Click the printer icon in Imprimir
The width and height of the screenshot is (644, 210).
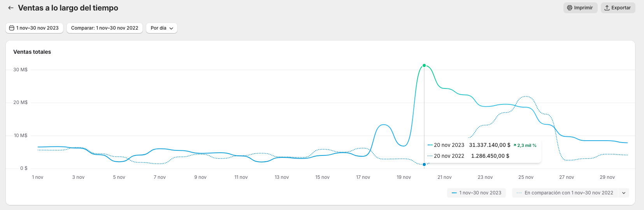(570, 8)
